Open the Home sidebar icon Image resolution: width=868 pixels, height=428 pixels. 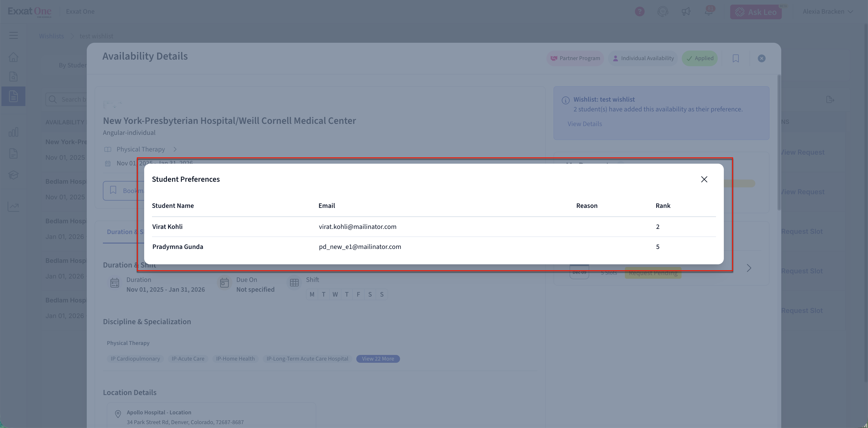point(13,57)
